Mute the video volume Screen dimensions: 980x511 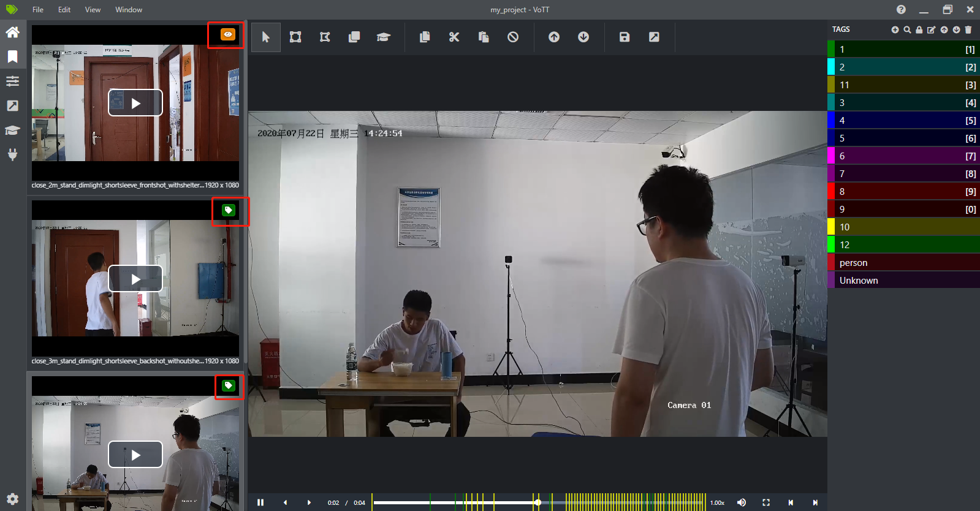(x=742, y=502)
